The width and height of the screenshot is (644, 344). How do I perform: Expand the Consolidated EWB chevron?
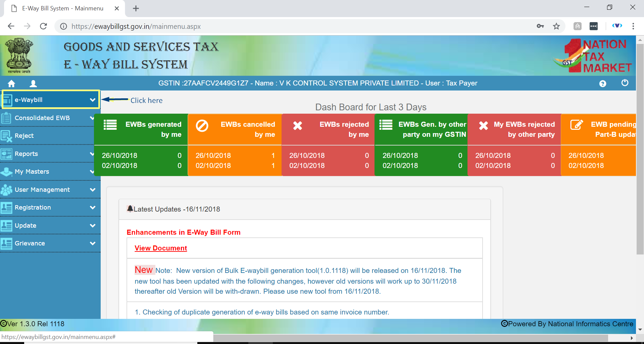pyautogui.click(x=92, y=118)
